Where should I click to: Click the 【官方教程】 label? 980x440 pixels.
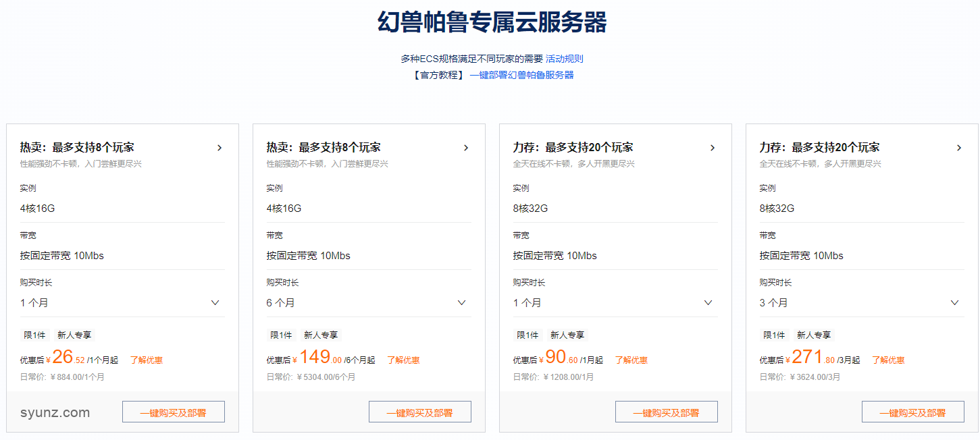[x=439, y=75]
